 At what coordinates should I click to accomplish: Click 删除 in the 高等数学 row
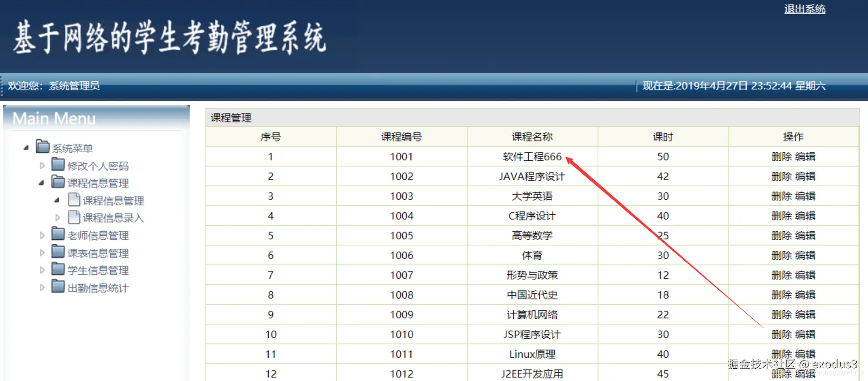point(781,236)
